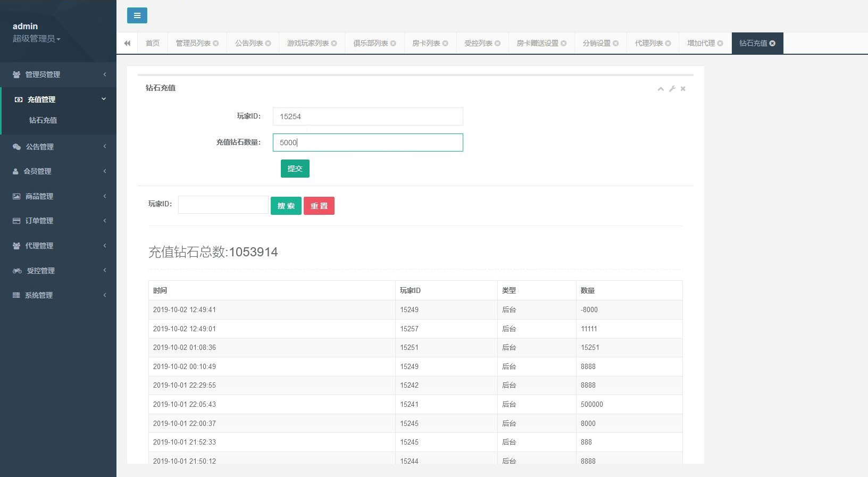Select 钻石充值 submenu item in sidebar
The image size is (868, 477).
(x=43, y=120)
